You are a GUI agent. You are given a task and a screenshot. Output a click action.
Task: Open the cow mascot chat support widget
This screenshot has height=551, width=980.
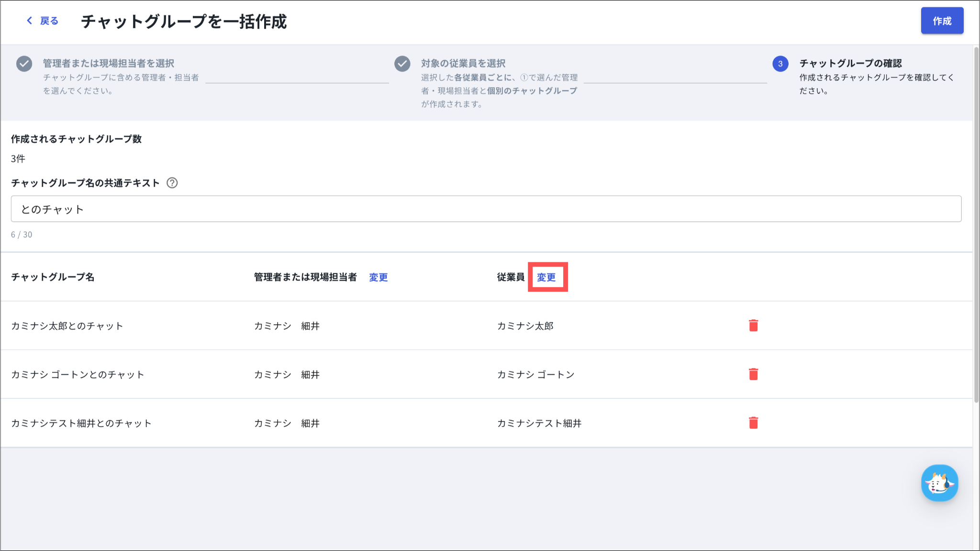click(939, 483)
